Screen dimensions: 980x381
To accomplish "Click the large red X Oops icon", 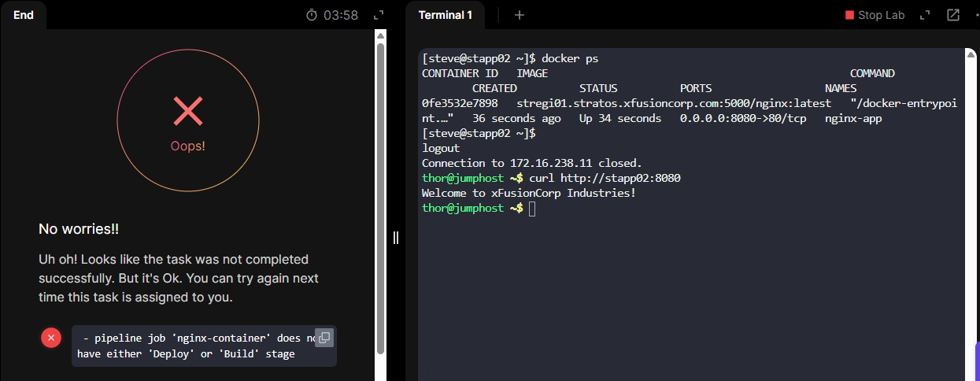I will tap(188, 111).
